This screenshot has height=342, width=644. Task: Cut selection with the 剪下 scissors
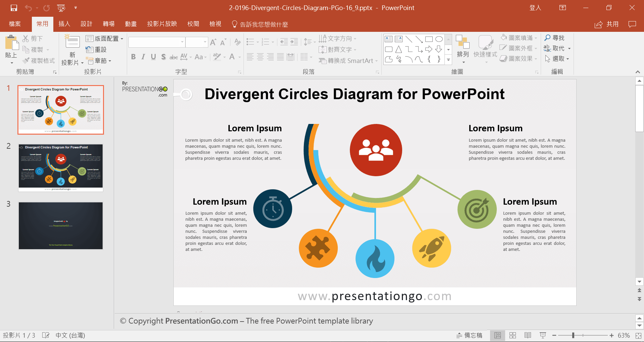[33, 39]
